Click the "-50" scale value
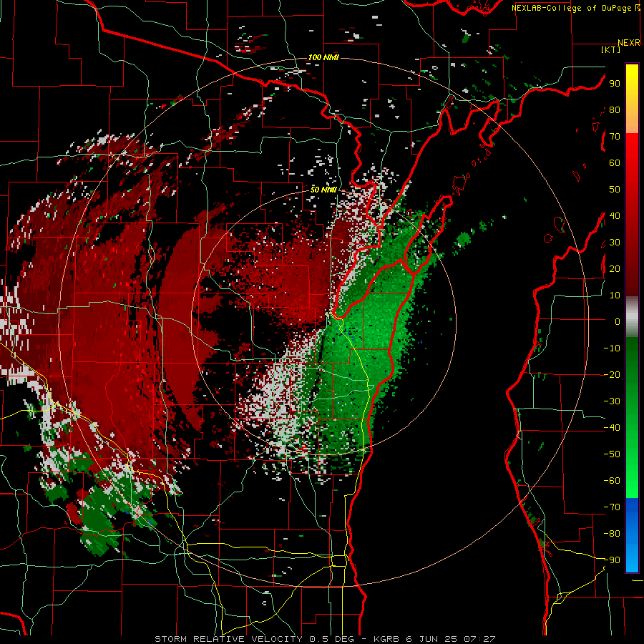 click(x=612, y=454)
